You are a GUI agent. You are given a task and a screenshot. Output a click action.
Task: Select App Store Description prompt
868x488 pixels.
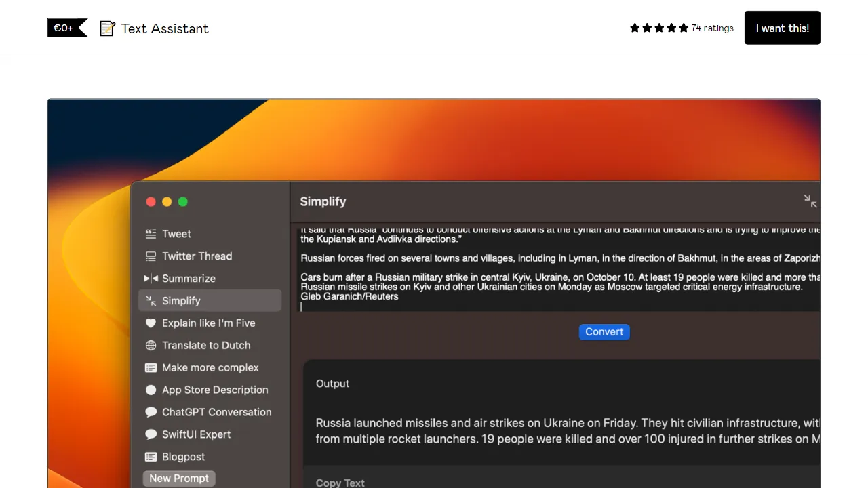[210, 390]
